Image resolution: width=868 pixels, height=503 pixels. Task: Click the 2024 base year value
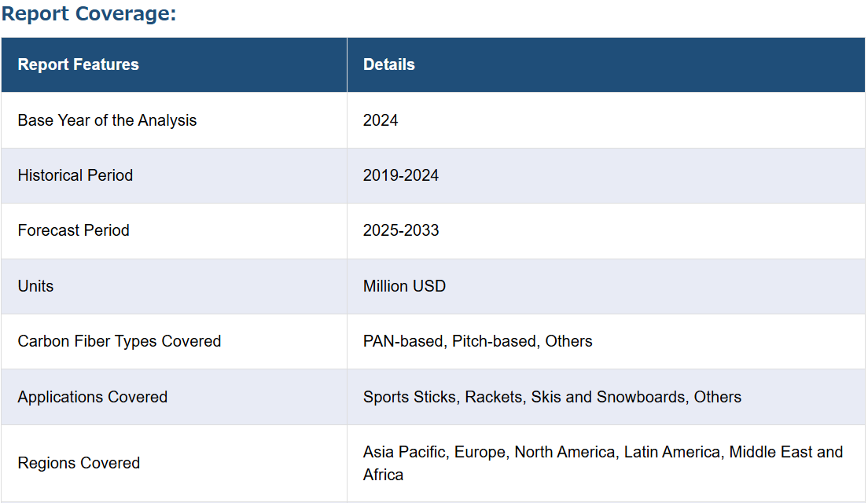tap(381, 120)
